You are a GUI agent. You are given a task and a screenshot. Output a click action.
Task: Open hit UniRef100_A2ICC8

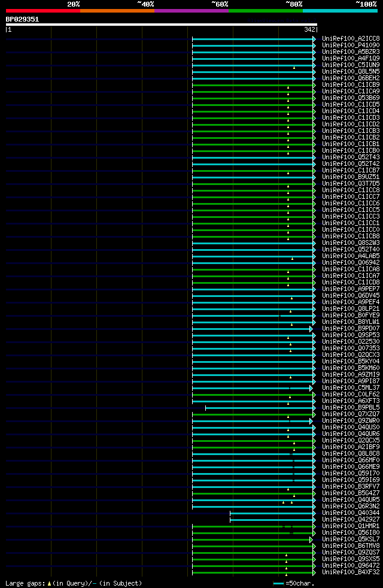351,39
